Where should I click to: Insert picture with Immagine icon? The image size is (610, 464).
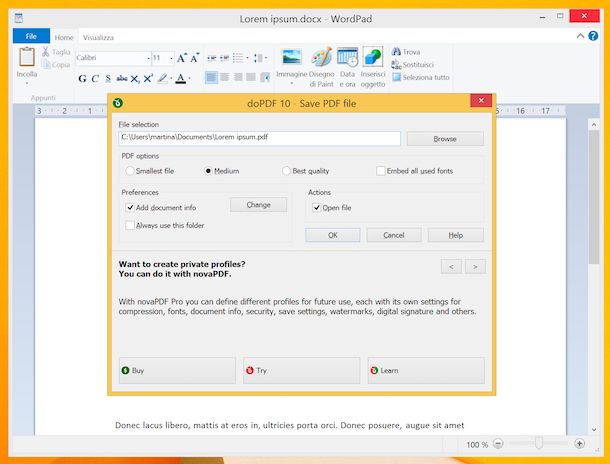[292, 57]
